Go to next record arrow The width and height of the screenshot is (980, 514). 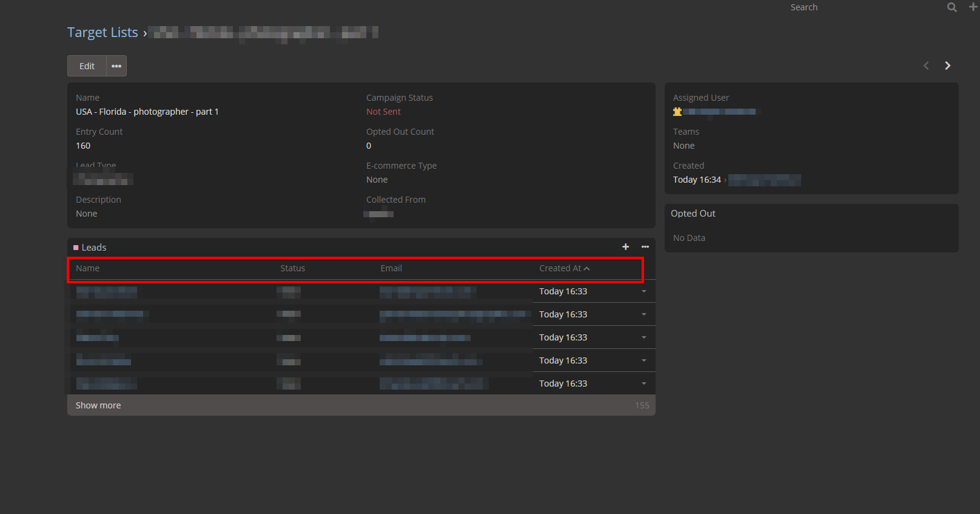[x=947, y=66]
